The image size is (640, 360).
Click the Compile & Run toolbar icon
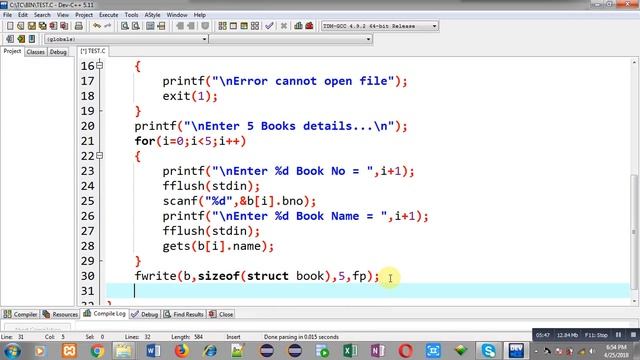coord(244,26)
